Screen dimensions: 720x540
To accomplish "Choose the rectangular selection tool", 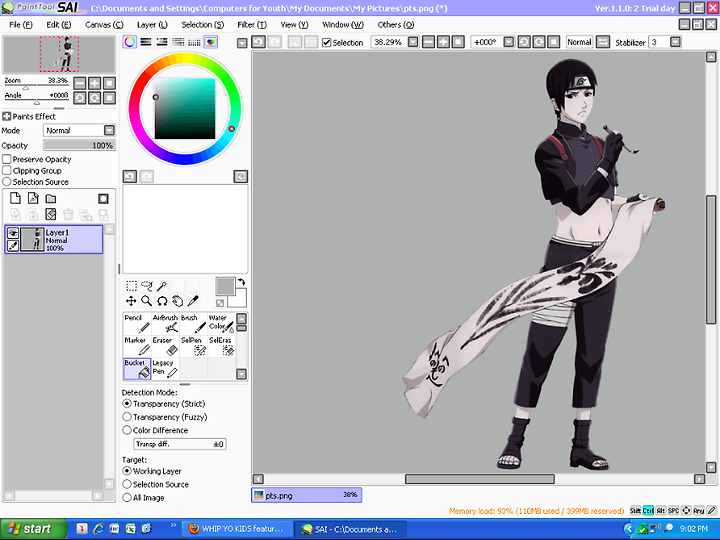I will [131, 286].
